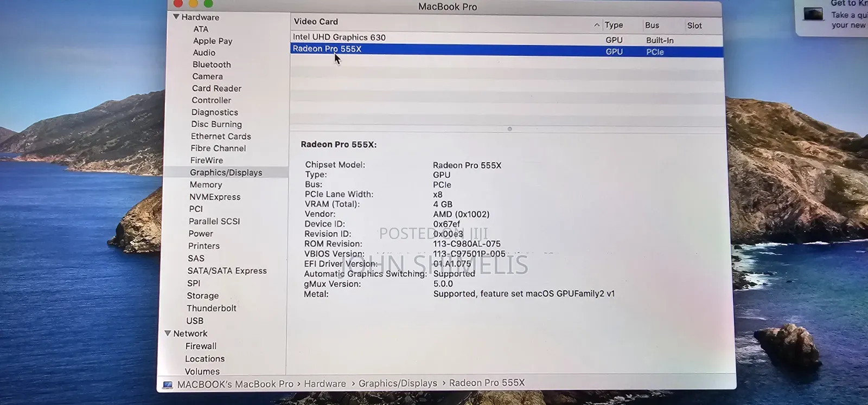Select NVMExpress entry
The height and width of the screenshot is (405, 868).
pyautogui.click(x=215, y=197)
